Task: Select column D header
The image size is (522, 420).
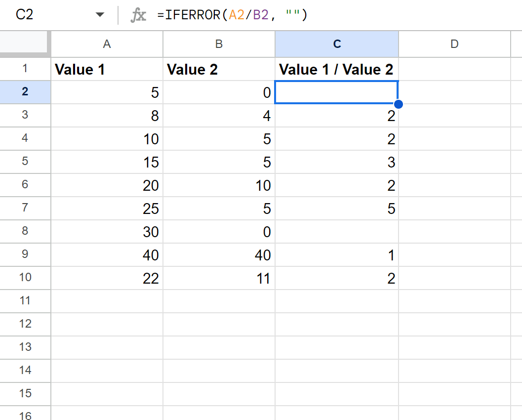Action: (x=454, y=44)
